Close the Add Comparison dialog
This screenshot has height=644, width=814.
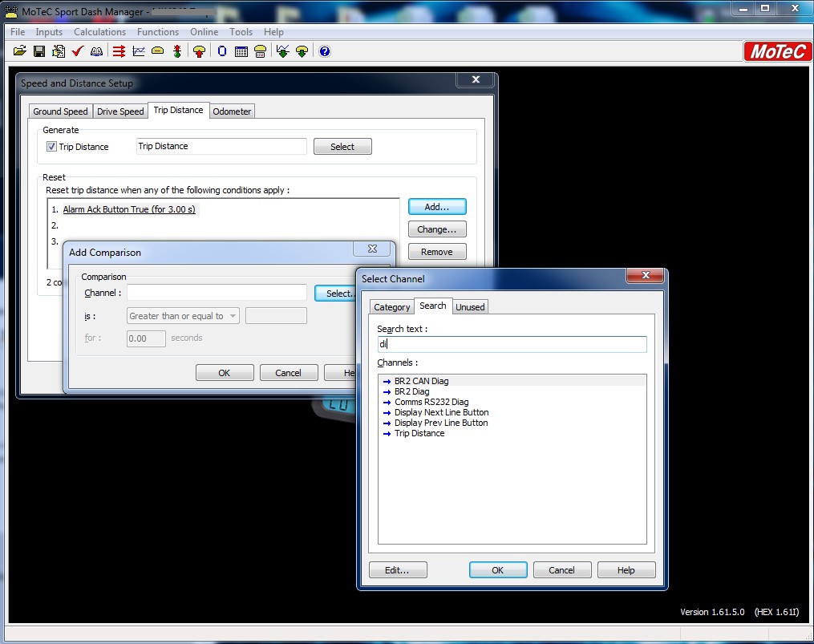click(372, 249)
